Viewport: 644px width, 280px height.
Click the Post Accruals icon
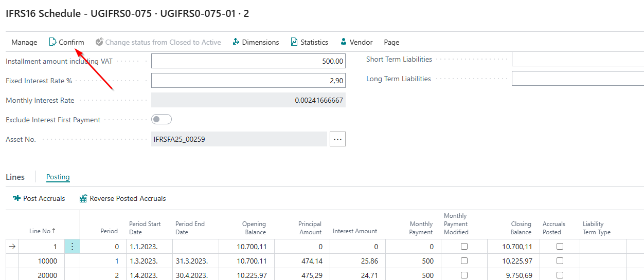click(16, 198)
